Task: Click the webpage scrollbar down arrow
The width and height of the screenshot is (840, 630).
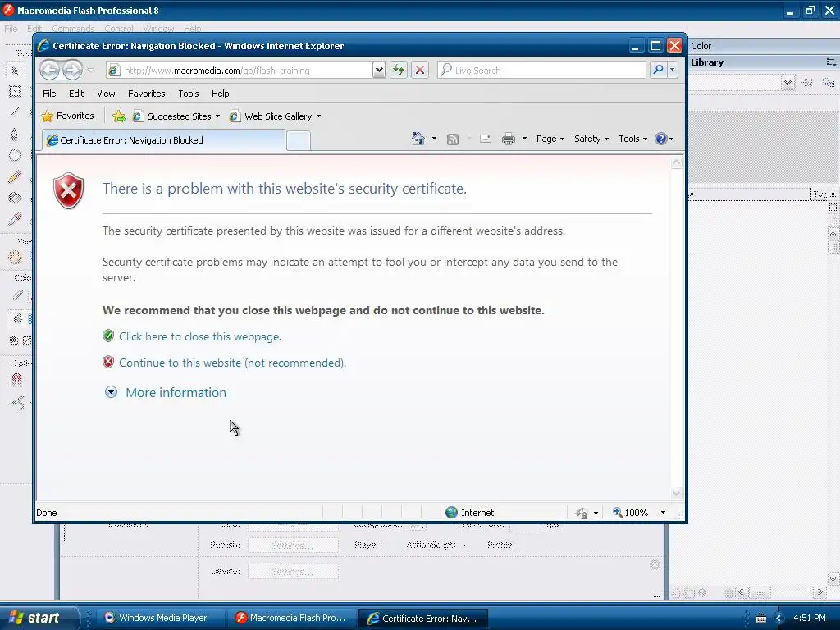Action: 677,493
